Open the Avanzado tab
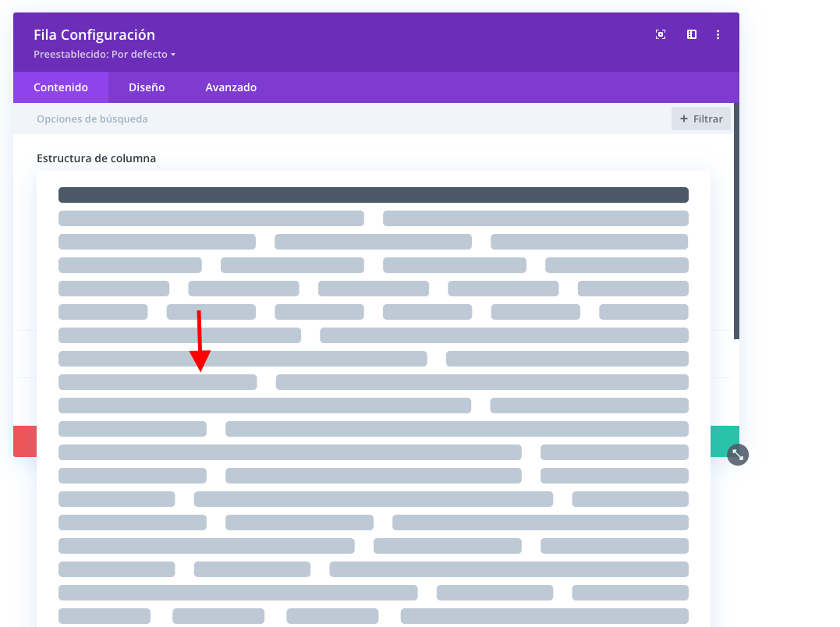Image resolution: width=840 pixels, height=627 pixels. [x=231, y=87]
